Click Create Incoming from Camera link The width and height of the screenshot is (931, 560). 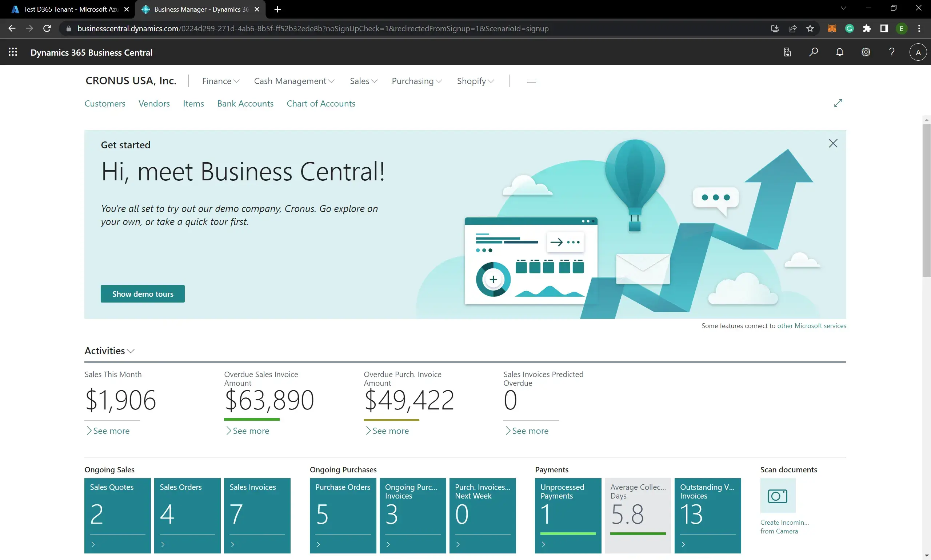[x=784, y=527]
